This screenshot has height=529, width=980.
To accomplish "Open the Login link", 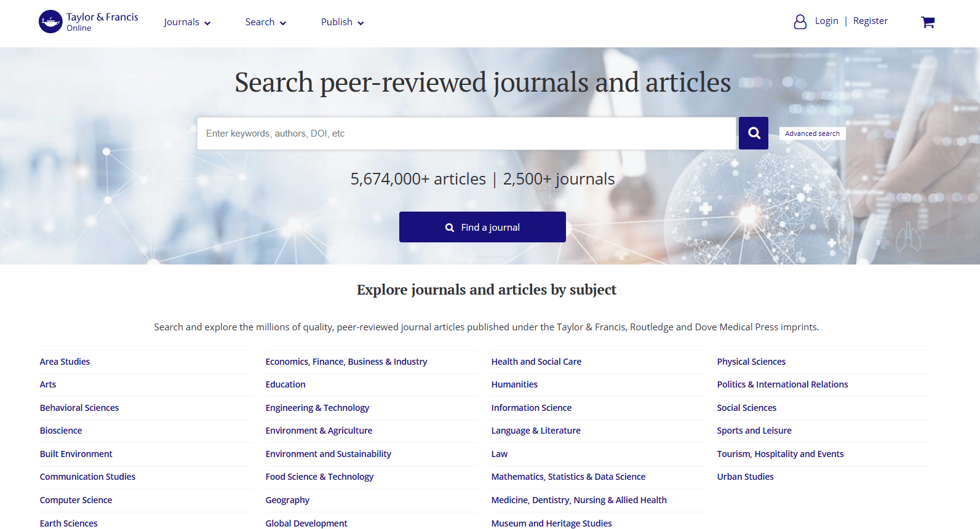I will pos(826,21).
